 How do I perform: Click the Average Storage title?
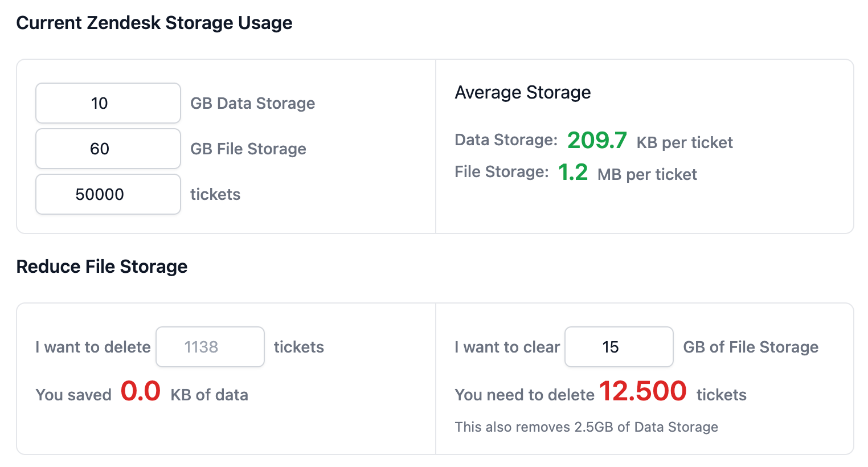(x=523, y=92)
